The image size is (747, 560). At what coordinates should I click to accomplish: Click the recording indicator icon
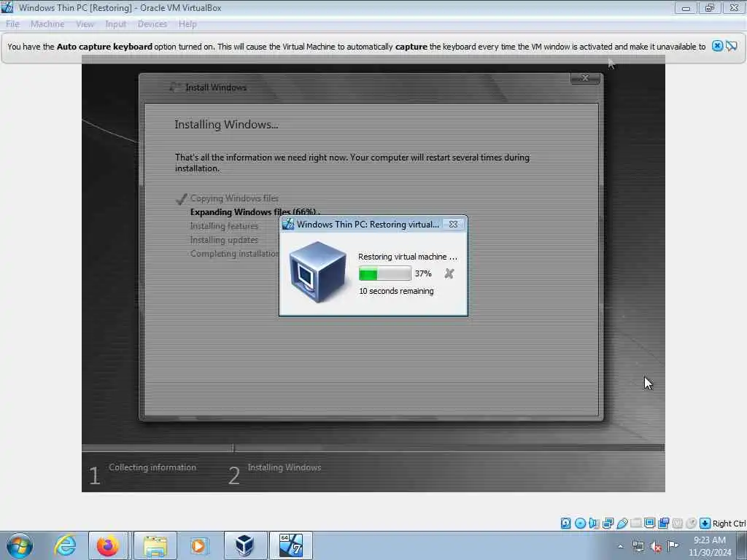(663, 524)
